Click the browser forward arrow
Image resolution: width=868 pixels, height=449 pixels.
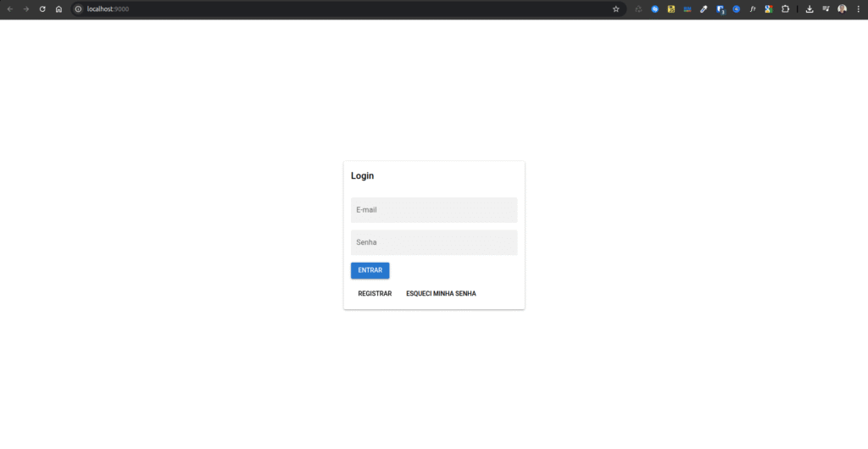[26, 8]
